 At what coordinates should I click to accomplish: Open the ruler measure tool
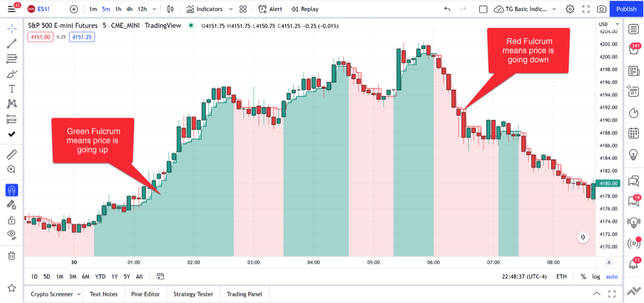click(x=12, y=155)
